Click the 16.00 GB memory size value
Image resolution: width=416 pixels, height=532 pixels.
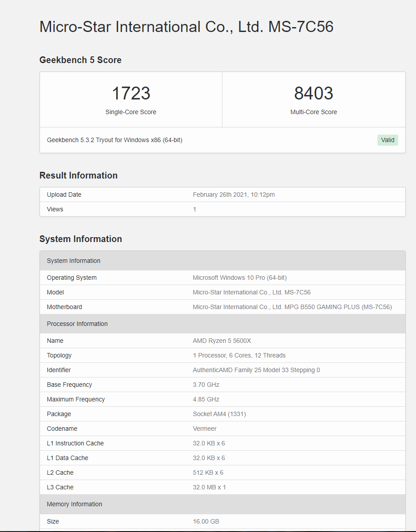(206, 521)
